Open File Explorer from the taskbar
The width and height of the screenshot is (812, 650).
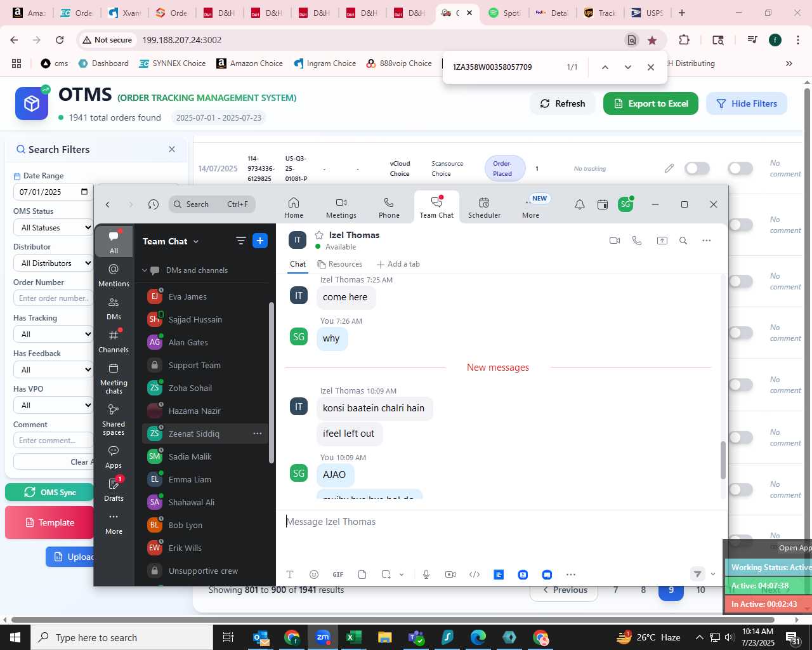(384, 637)
